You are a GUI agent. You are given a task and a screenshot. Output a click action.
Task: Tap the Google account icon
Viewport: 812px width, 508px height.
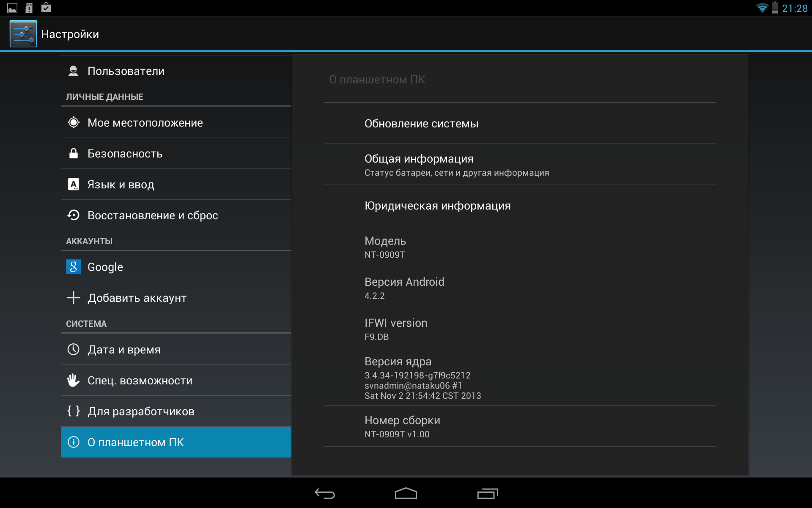click(x=73, y=267)
